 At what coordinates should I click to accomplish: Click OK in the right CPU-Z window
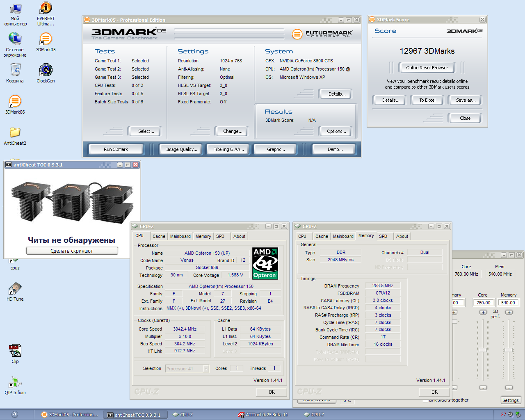point(434,392)
